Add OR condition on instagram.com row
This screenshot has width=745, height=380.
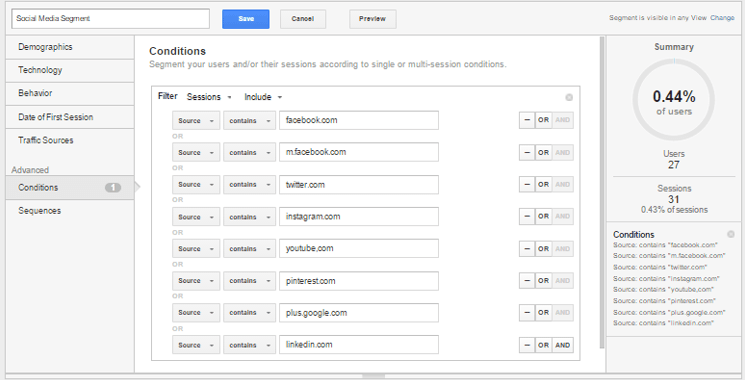coord(544,216)
